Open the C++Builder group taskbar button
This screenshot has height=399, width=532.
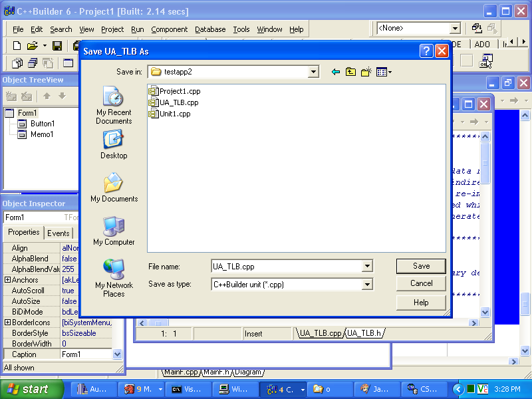(283, 390)
